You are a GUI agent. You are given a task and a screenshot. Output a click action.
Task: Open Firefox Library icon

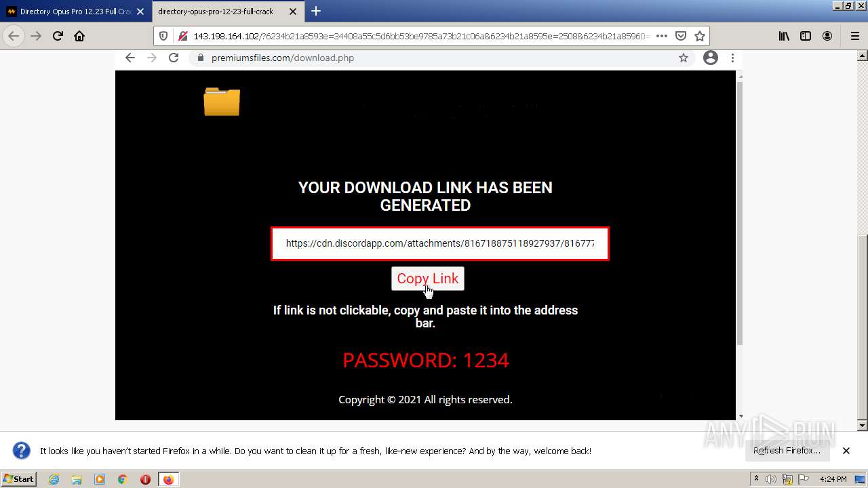784,36
